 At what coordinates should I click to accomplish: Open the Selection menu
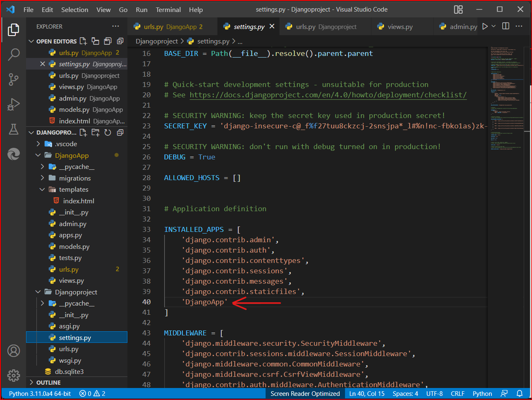(x=74, y=10)
